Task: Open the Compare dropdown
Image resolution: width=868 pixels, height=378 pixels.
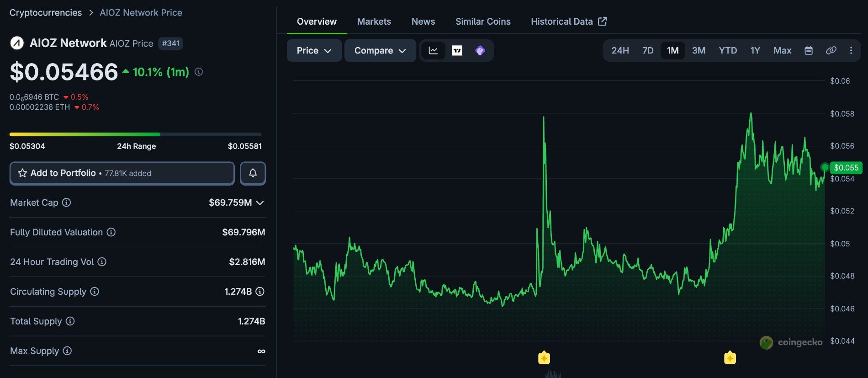Action: coord(380,51)
